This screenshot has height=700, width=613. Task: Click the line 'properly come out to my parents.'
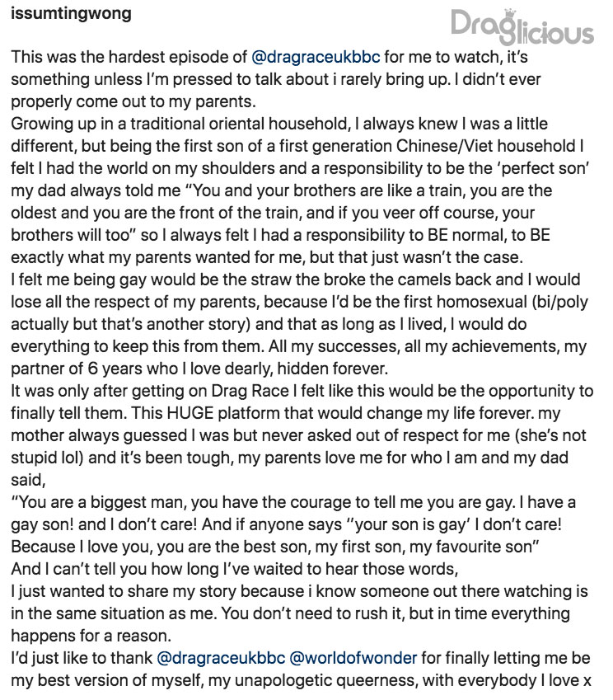[x=133, y=101]
